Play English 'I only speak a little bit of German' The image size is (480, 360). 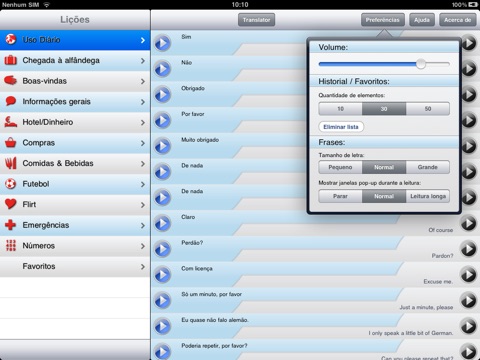pos(469,326)
